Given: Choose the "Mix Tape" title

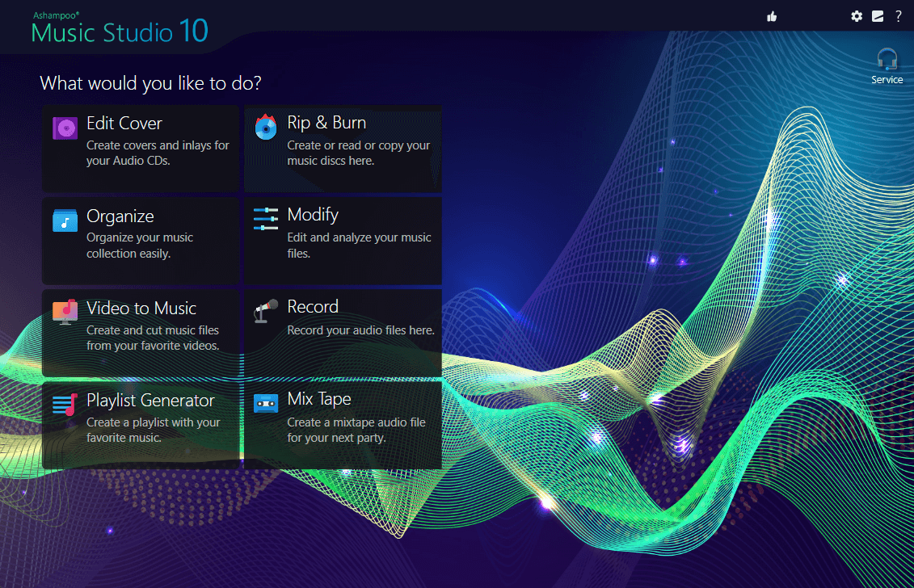Looking at the screenshot, I should tap(319, 399).
